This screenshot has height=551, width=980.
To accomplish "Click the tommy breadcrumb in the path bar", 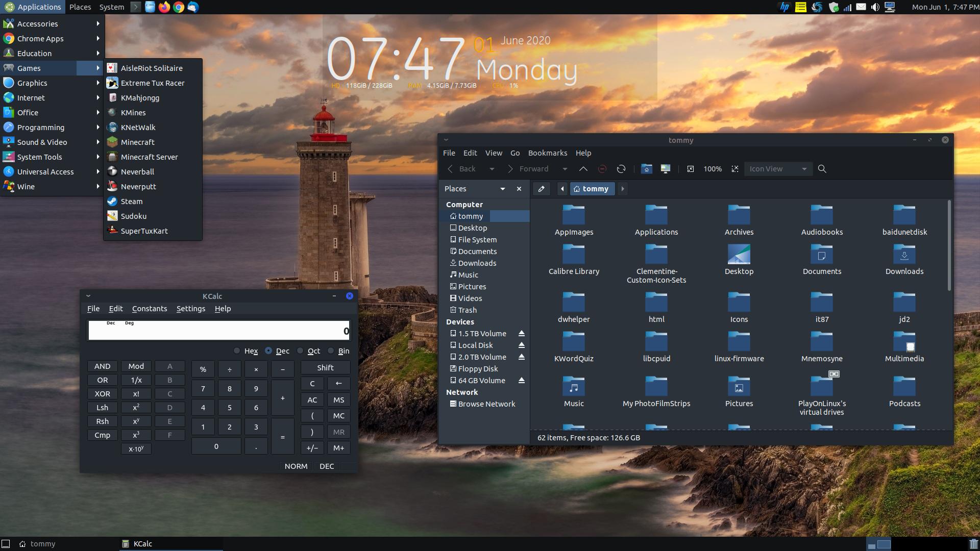I will point(593,188).
